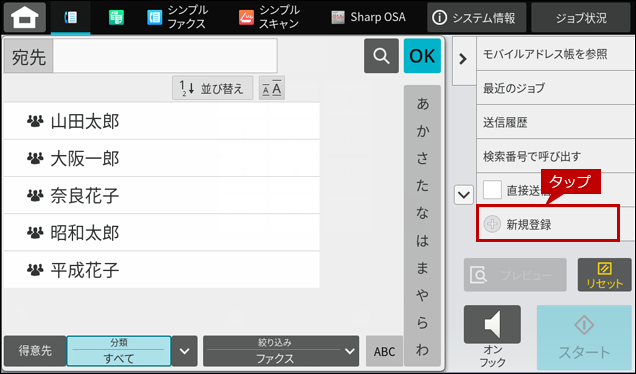The image size is (636, 374).
Task: Toggle the text size icon
Action: pos(272,88)
